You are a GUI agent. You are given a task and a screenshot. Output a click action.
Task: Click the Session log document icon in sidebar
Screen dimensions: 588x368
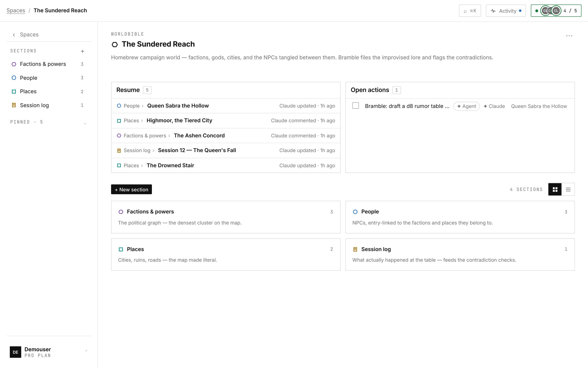click(14, 105)
